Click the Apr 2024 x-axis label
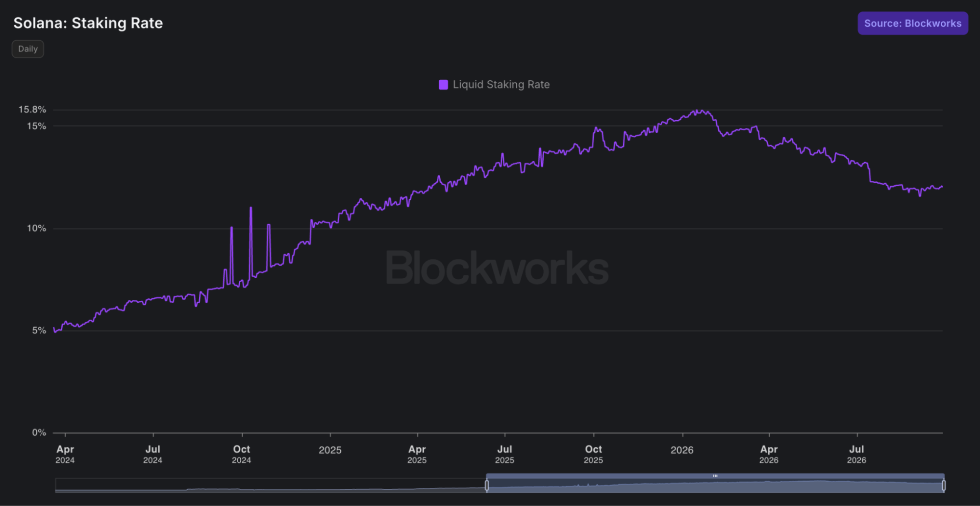Screen dimensions: 980x506 click(x=65, y=454)
